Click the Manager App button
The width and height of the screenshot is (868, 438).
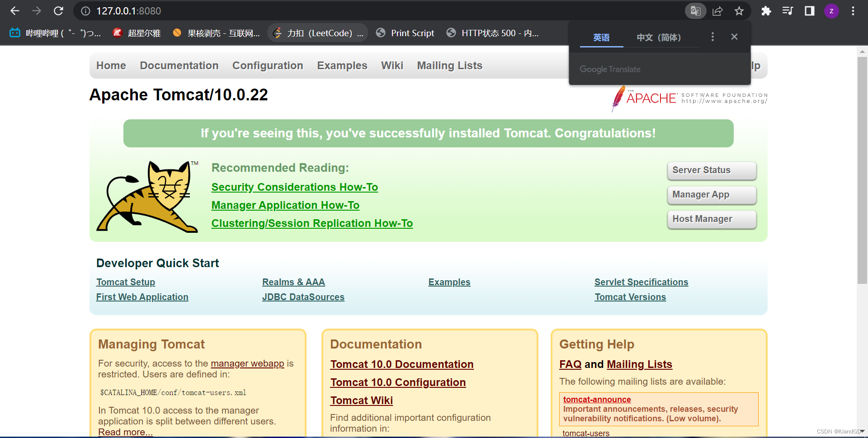tap(712, 195)
